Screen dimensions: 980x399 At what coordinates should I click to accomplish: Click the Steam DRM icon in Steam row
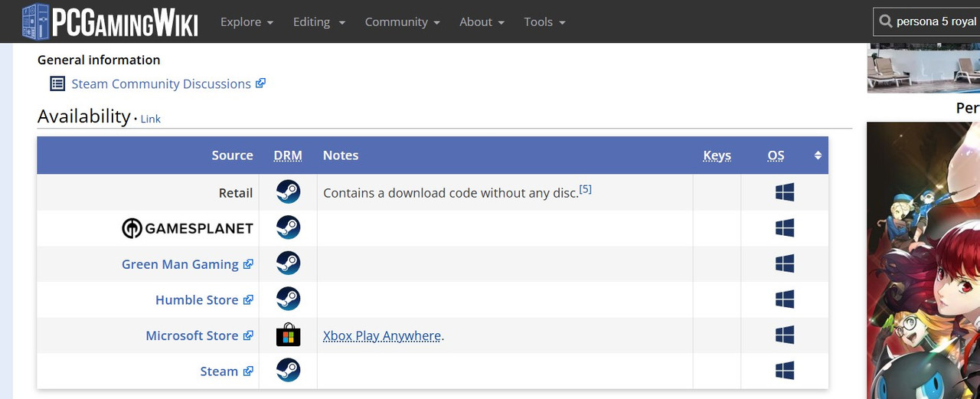click(x=288, y=371)
